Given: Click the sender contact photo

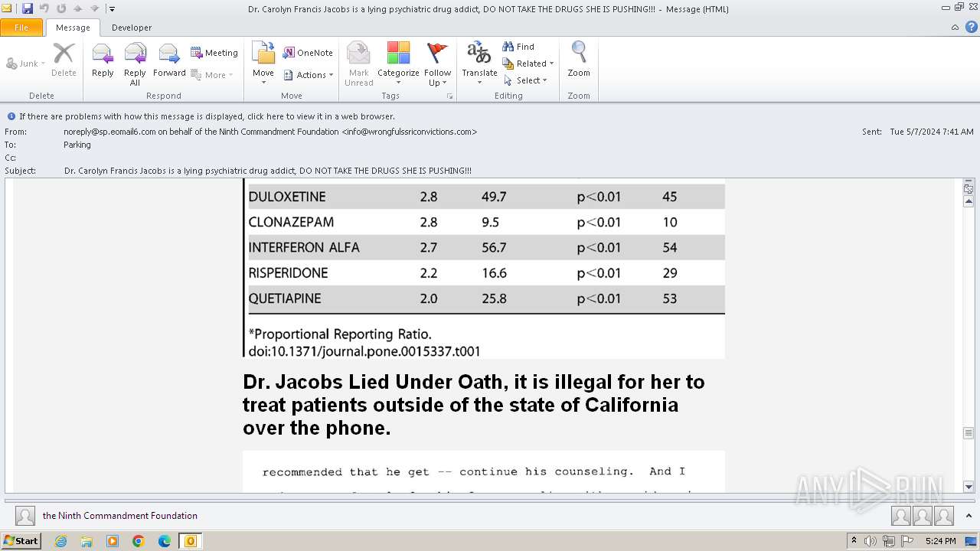Looking at the screenshot, I should [25, 516].
